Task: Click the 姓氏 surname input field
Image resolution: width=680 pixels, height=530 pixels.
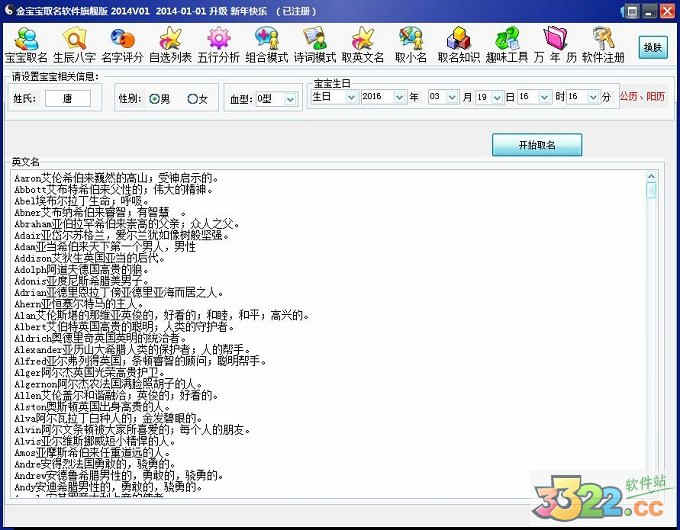Action: click(x=68, y=98)
